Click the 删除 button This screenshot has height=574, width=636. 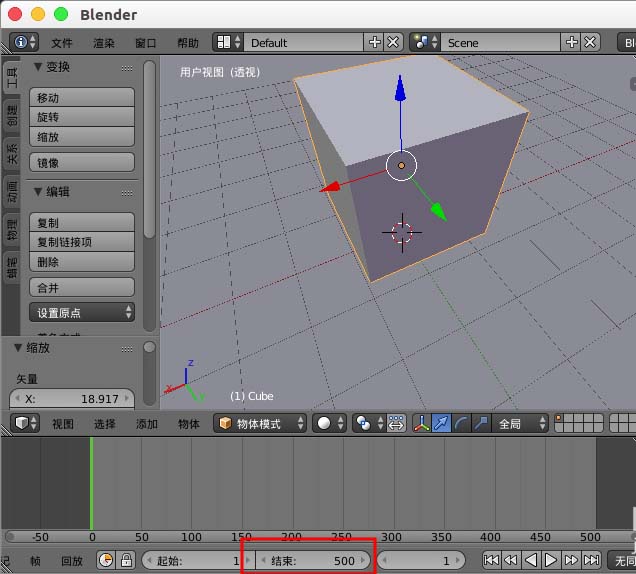[82, 262]
